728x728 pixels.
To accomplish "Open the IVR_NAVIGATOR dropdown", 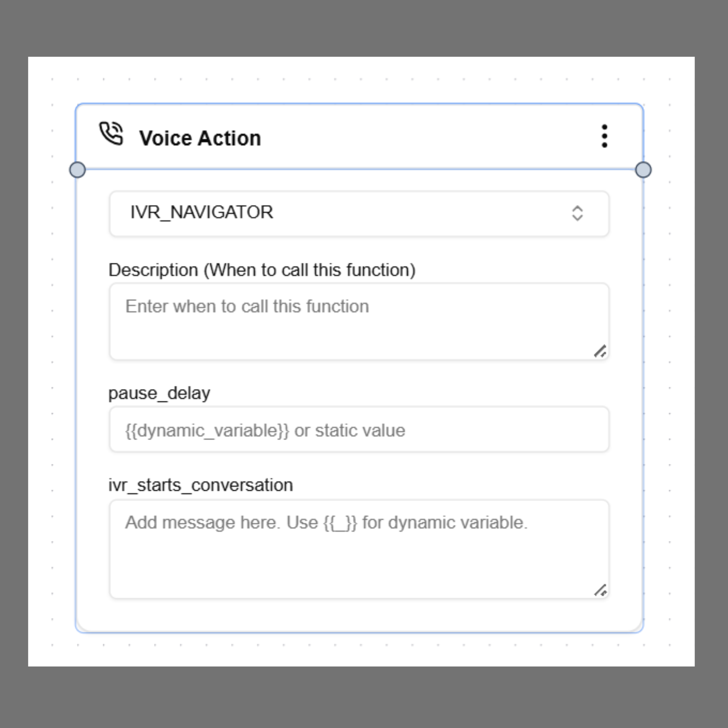I will click(x=359, y=214).
